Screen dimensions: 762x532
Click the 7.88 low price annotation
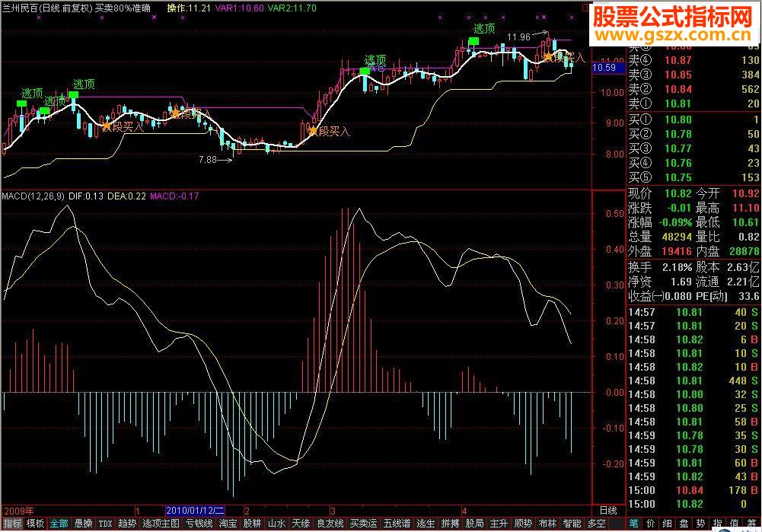click(208, 159)
